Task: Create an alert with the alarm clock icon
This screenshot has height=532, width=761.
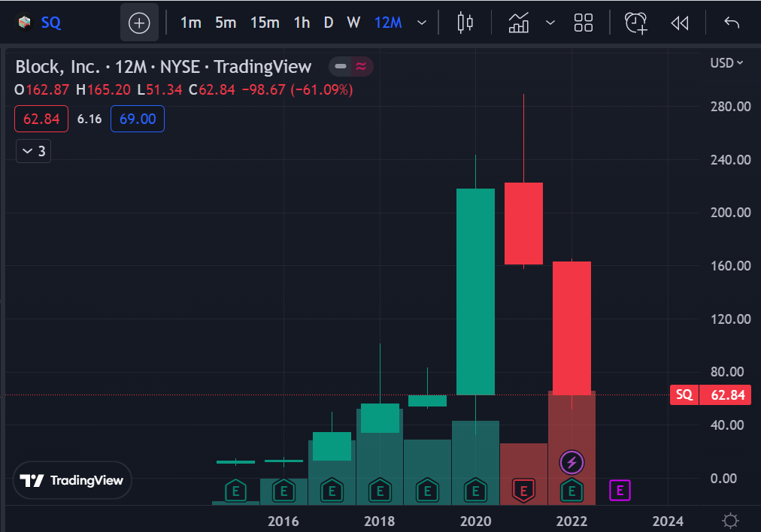Action: pos(636,23)
